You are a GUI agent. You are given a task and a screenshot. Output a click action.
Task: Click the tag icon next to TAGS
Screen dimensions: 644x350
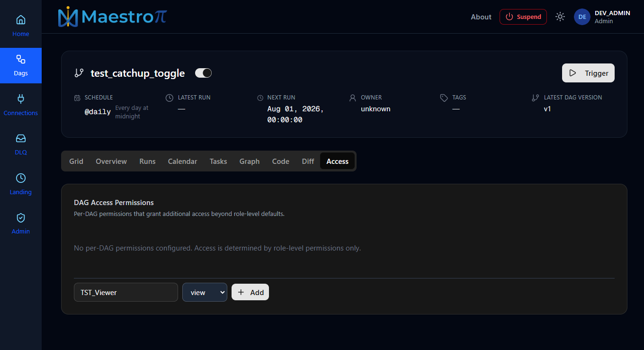point(444,98)
